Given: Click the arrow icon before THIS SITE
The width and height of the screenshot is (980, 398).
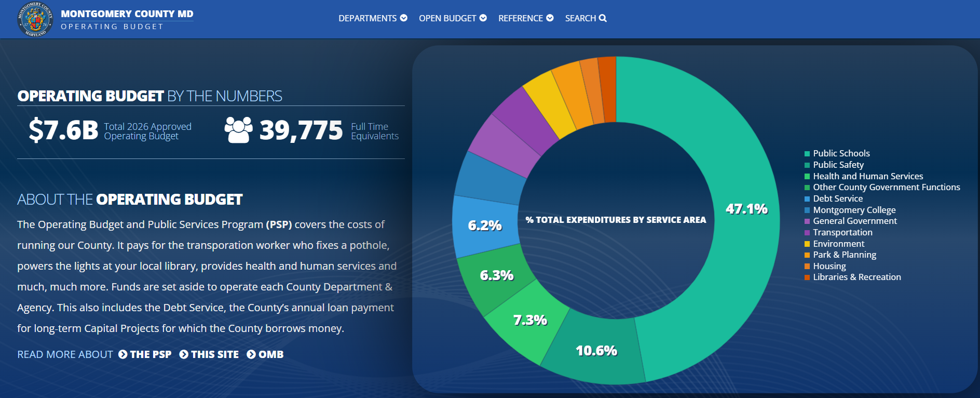Looking at the screenshot, I should 184,354.
